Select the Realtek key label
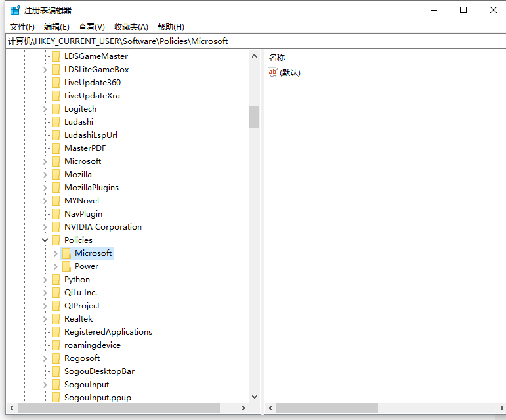Image resolution: width=506 pixels, height=420 pixels. coord(78,319)
